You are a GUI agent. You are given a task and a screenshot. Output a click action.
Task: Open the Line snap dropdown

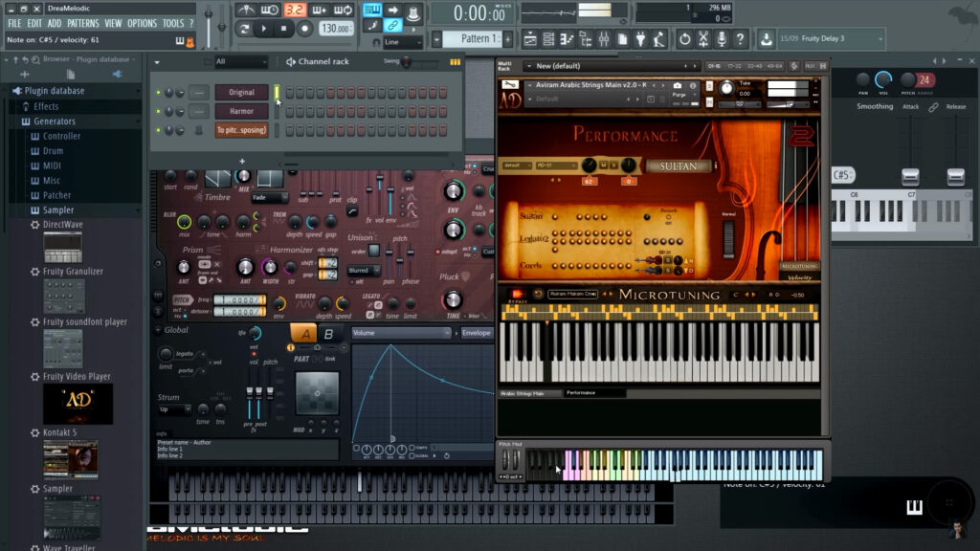[x=402, y=42]
